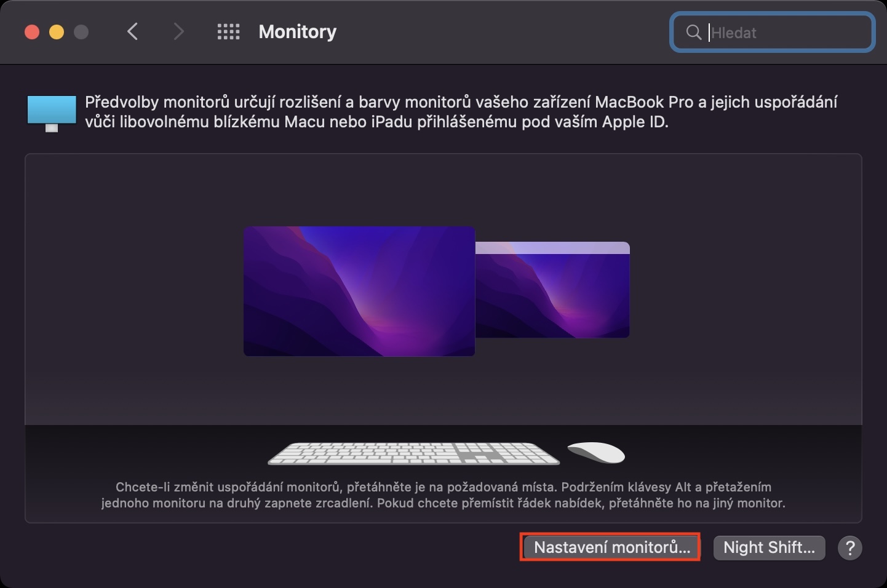Screen dimensions: 887x588
Task: Click the blue monitor icon
Action: 52,113
